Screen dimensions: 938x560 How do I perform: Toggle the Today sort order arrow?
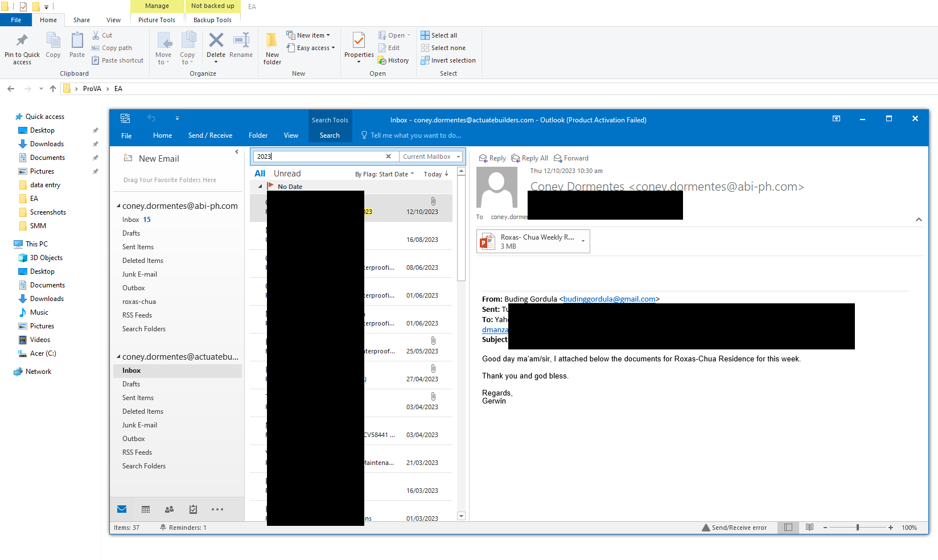coord(446,174)
